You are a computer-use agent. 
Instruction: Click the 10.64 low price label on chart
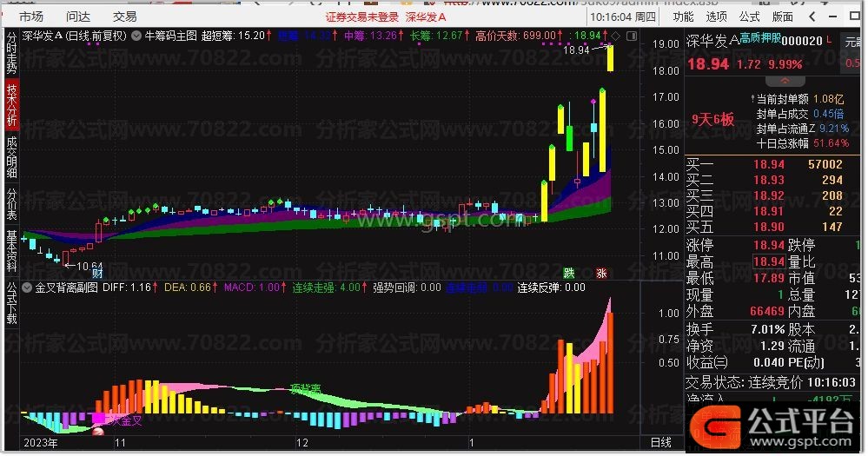[x=89, y=267]
